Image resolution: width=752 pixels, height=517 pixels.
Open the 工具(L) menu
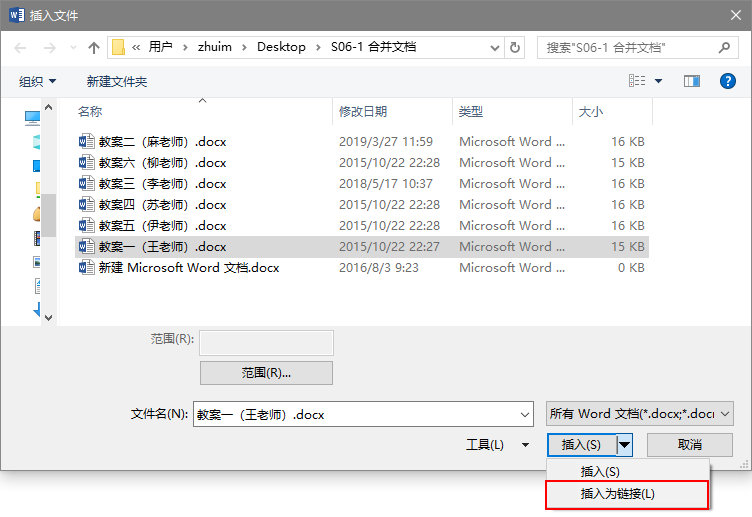(496, 445)
